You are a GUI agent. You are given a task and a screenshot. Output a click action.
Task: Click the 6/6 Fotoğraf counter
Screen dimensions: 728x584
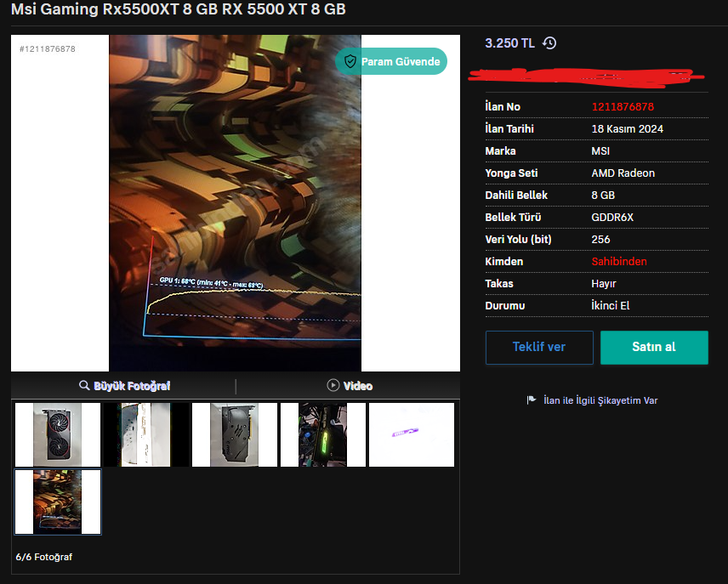(x=44, y=557)
